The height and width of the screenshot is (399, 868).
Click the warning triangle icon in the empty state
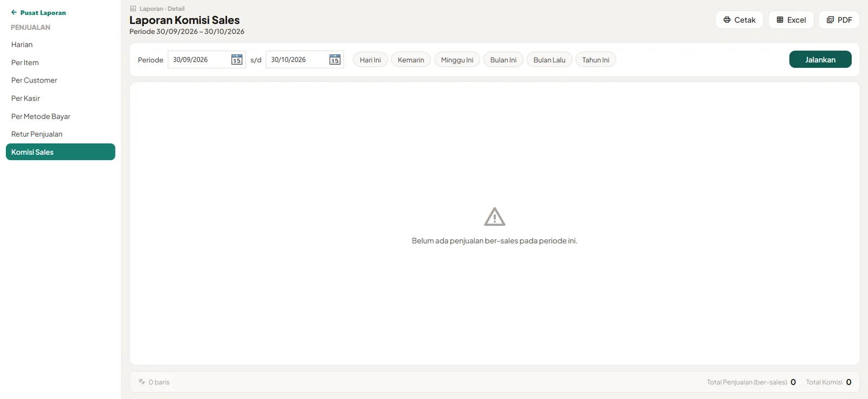pos(494,217)
